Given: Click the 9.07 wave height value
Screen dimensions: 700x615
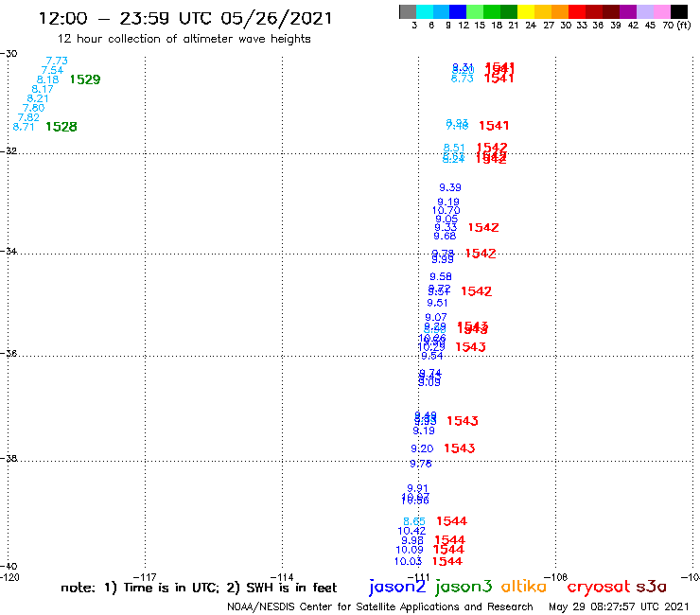Looking at the screenshot, I should pos(436,317).
